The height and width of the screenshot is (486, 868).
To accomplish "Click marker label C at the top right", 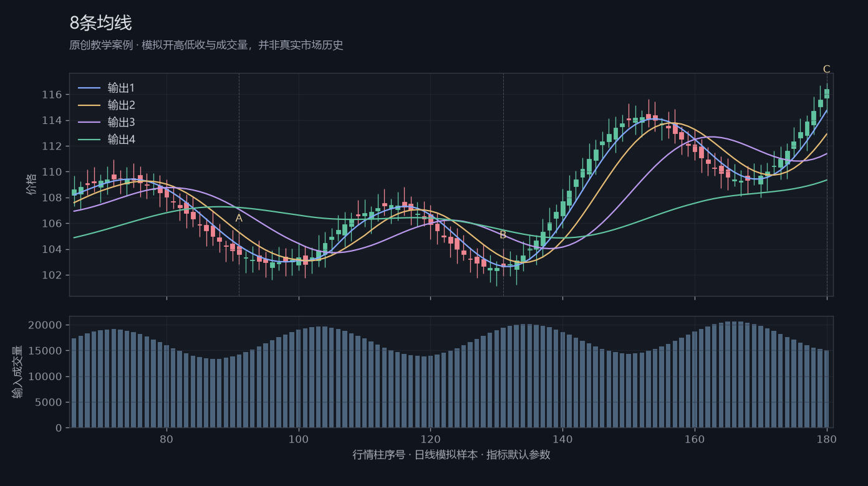I will (x=827, y=69).
